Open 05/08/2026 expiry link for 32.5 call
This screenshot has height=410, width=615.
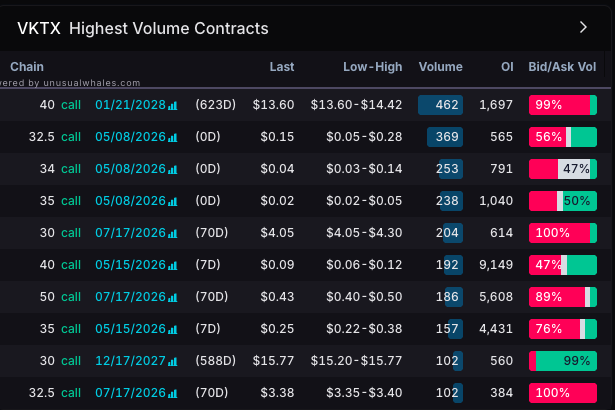pos(130,137)
